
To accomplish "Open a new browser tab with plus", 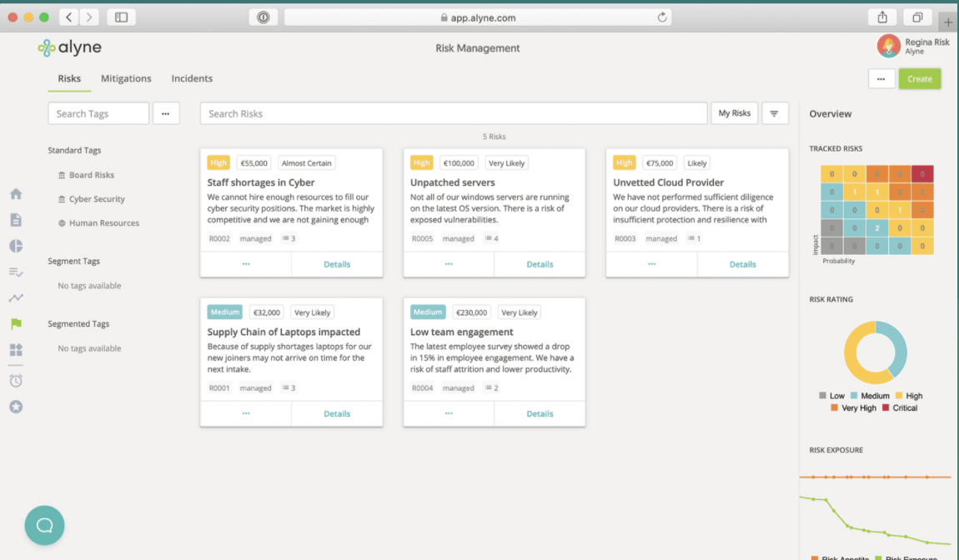I will [x=948, y=22].
